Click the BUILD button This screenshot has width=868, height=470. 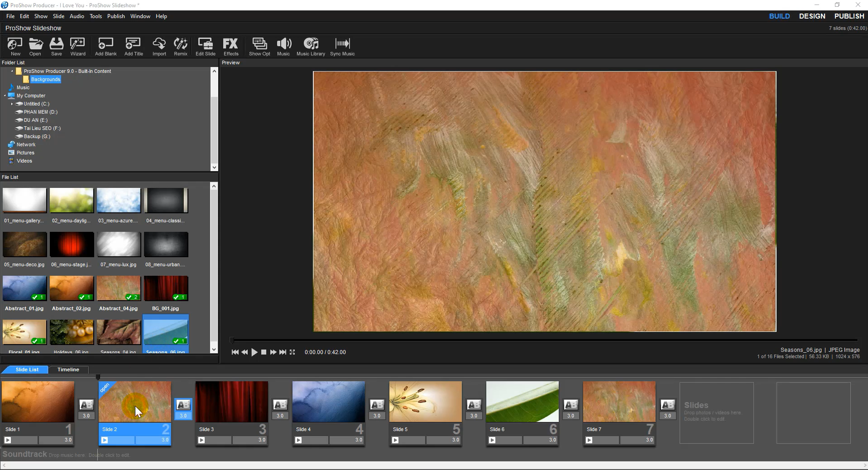(779, 16)
